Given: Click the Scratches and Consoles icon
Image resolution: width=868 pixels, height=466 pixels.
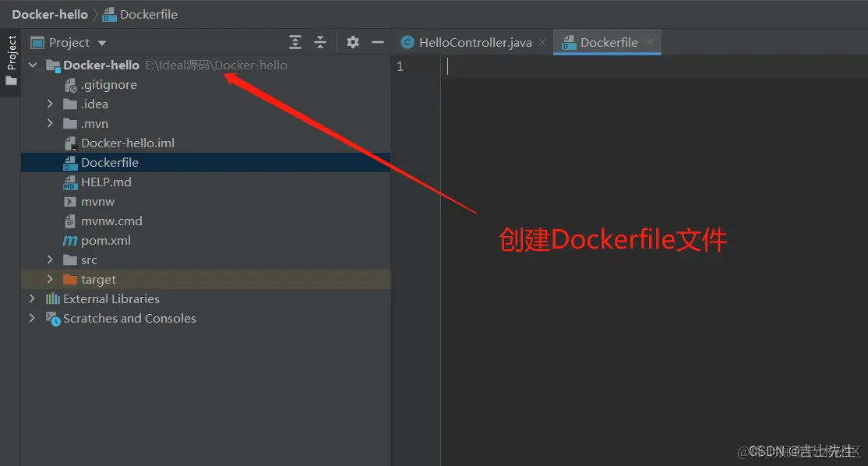Looking at the screenshot, I should [53, 319].
